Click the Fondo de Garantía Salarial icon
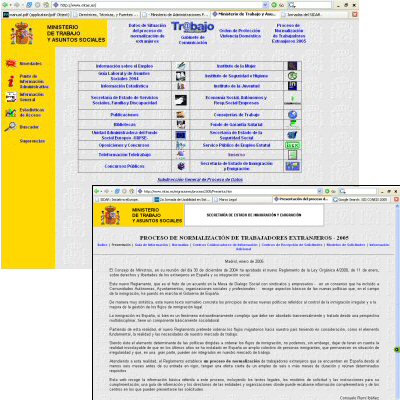 [x=292, y=124]
